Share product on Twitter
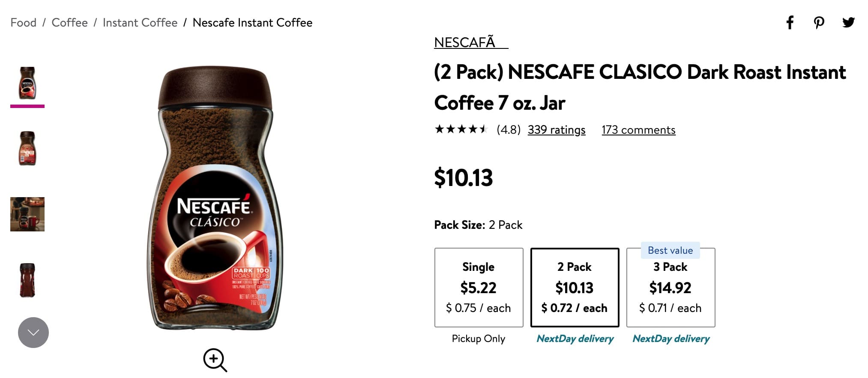The width and height of the screenshot is (868, 378). [848, 22]
